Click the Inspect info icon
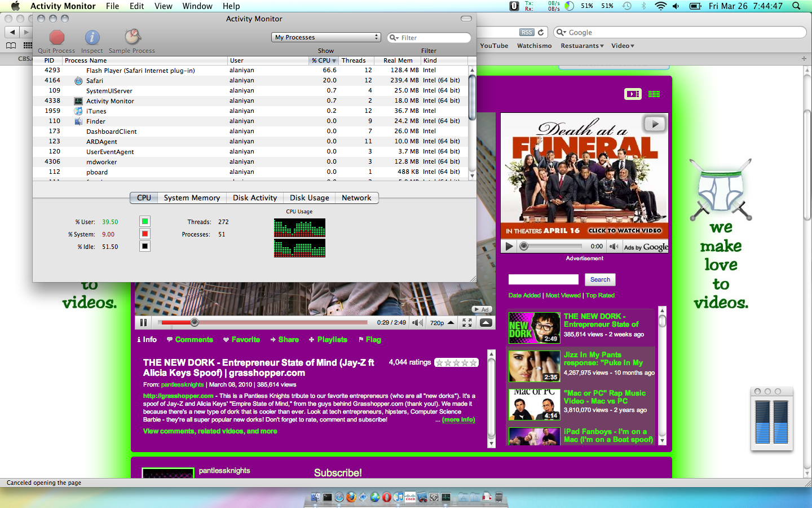The width and height of the screenshot is (812, 508). (92, 37)
